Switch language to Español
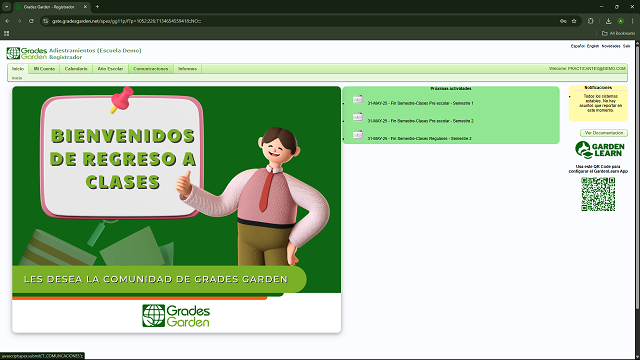The height and width of the screenshot is (360, 640). 578,46
